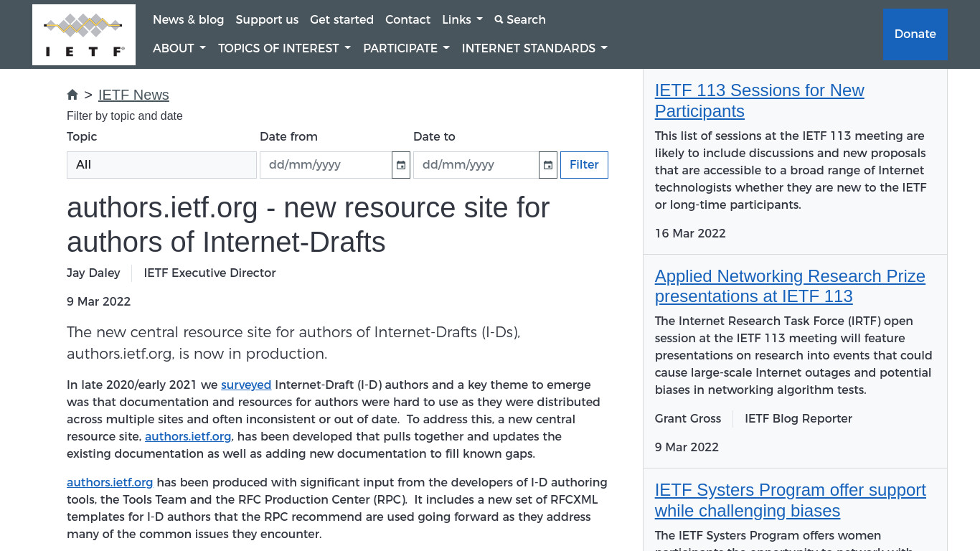This screenshot has width=980, height=551.
Task: Open authors.ietf.org link after 'resource site,'
Action: (x=188, y=436)
